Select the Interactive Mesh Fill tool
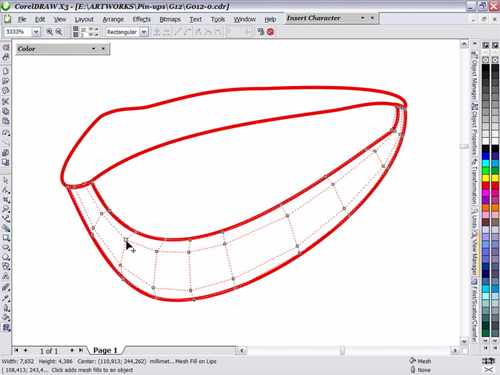This screenshot has height=375, width=500. click(x=6, y=327)
